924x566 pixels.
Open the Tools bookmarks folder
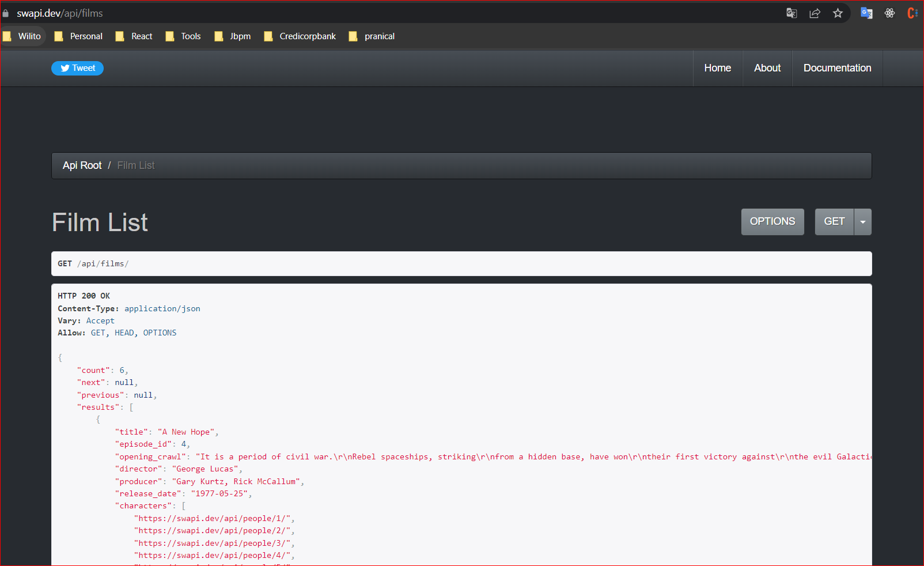[183, 36]
